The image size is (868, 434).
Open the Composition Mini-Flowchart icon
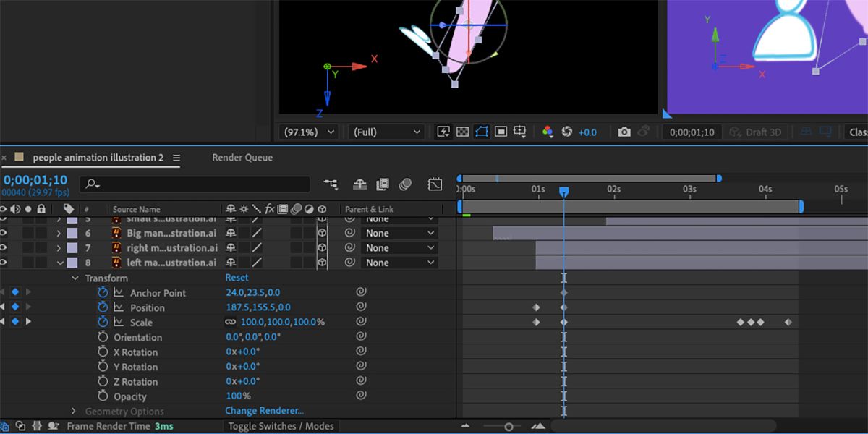pos(331,184)
